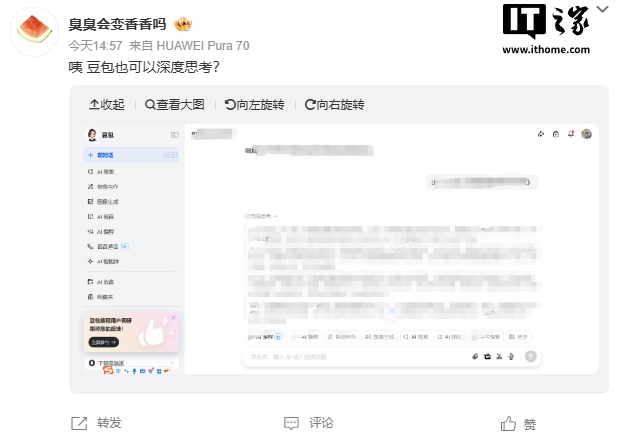The width and height of the screenshot is (620, 437).
Task: Click the crown membership badge icon
Action: 183,25
